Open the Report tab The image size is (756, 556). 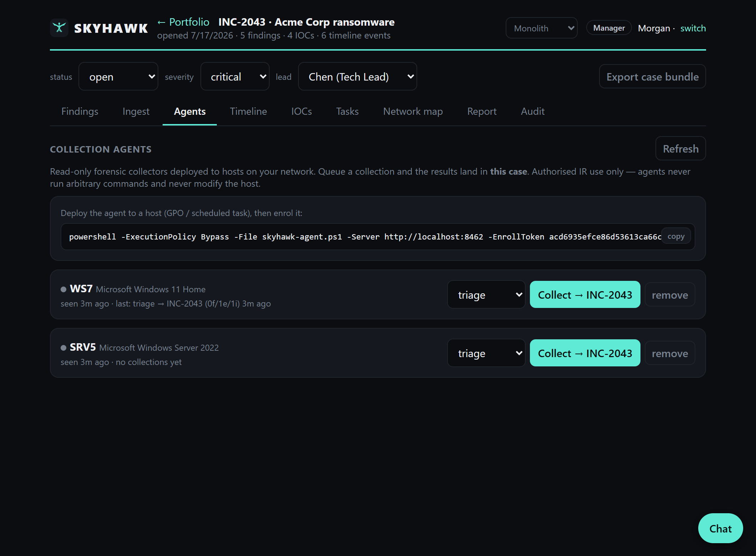pos(482,112)
